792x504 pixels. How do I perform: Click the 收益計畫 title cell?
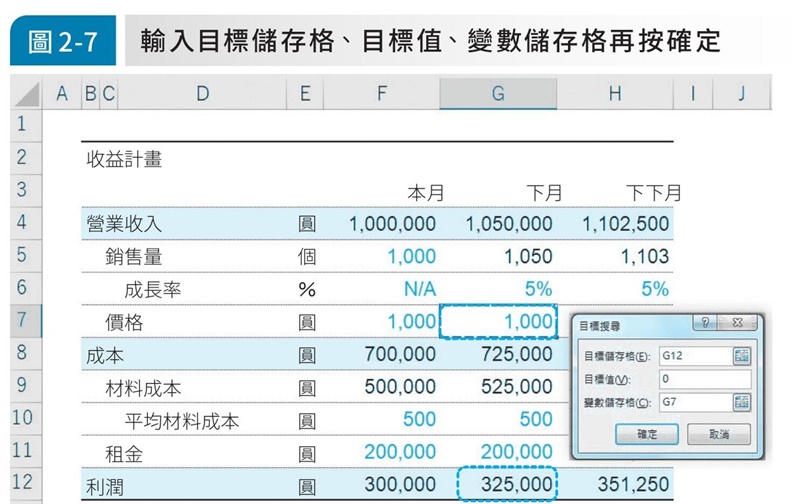(124, 160)
